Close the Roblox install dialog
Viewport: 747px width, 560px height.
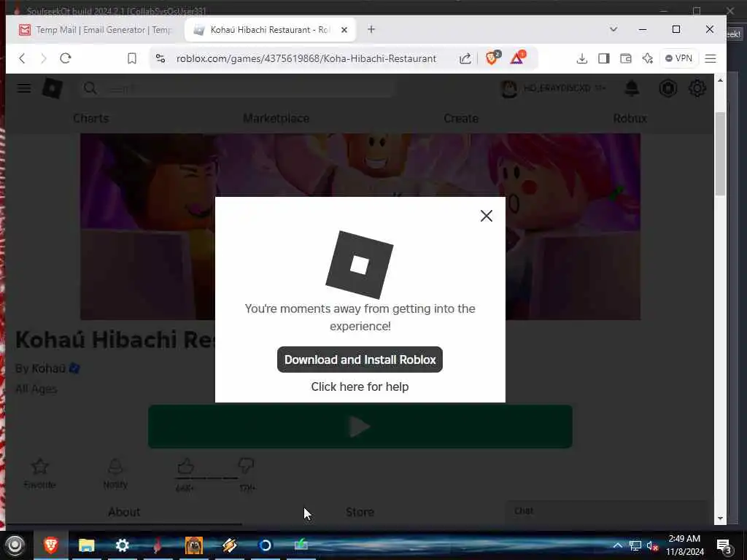(487, 216)
